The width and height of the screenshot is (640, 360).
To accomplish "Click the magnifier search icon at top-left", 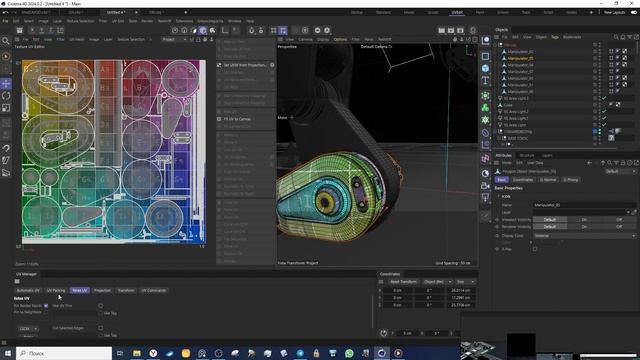I will click(x=6, y=41).
